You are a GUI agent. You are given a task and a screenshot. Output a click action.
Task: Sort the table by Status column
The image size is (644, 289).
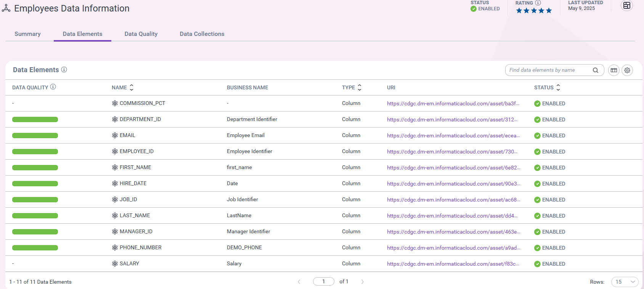(558, 87)
